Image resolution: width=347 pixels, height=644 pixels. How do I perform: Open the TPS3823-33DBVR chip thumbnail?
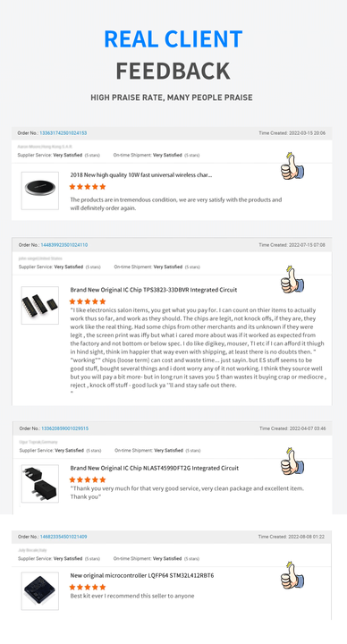click(40, 305)
